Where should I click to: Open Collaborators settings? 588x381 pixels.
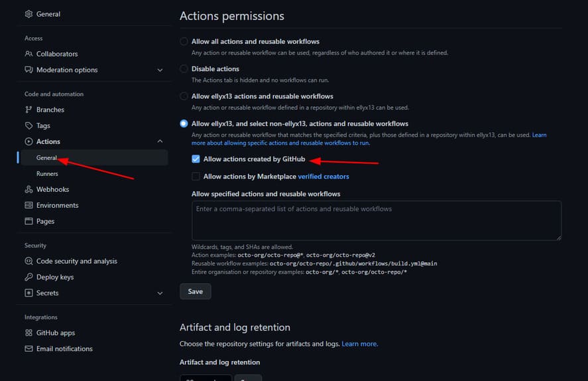(57, 54)
